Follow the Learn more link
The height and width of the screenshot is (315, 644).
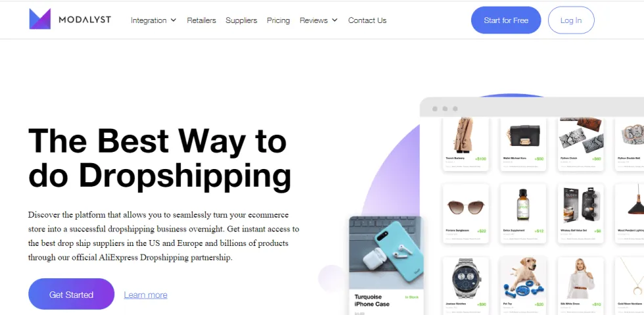[145, 295]
